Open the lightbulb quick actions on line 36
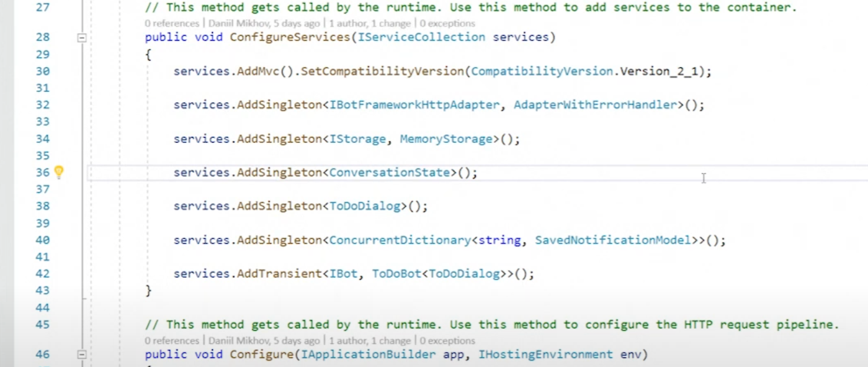Image resolution: width=868 pixels, height=367 pixels. (x=59, y=172)
